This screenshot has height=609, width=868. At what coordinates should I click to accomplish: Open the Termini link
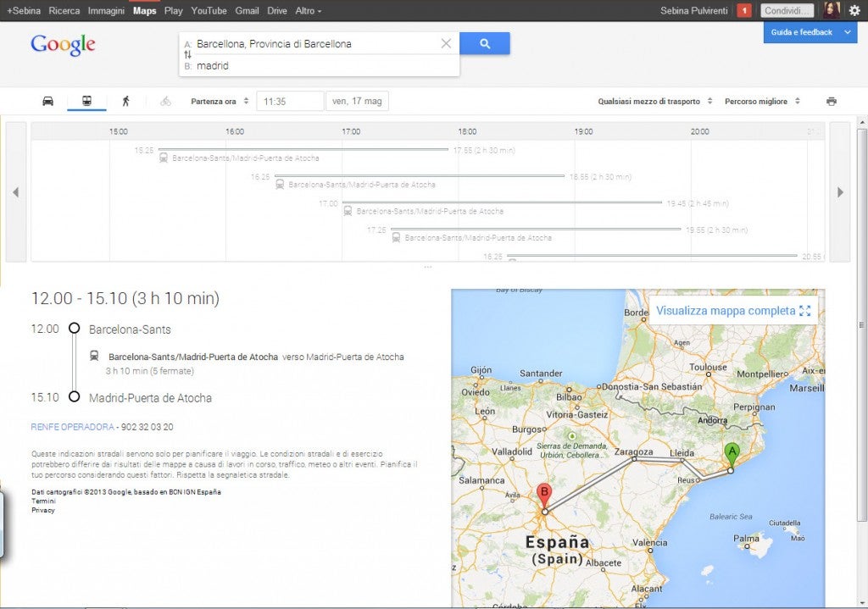(43, 501)
